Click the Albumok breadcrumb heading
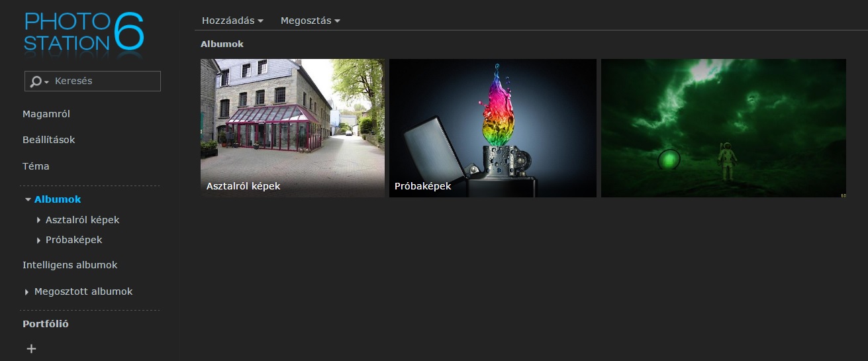868x361 pixels. point(222,44)
